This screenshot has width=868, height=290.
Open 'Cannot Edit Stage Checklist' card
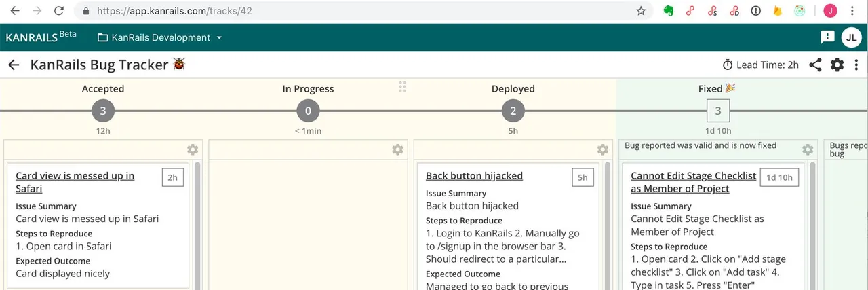point(693,182)
